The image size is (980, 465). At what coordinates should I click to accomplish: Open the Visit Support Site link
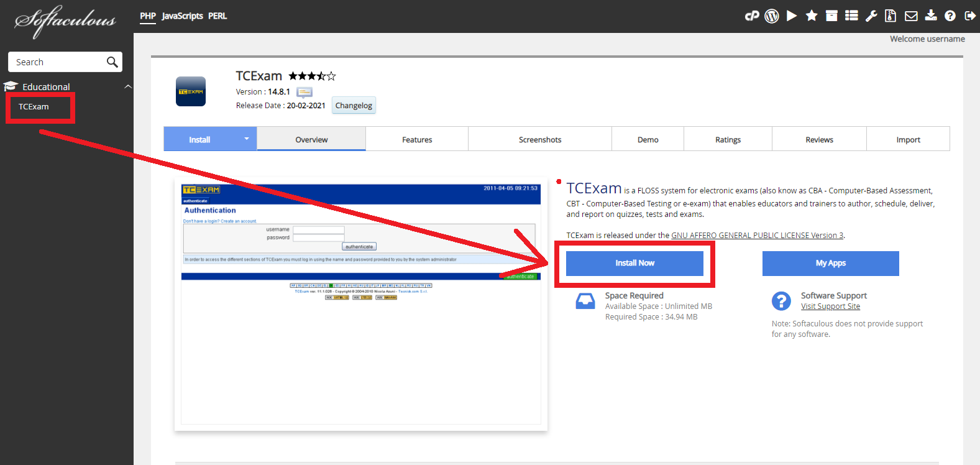(830, 306)
